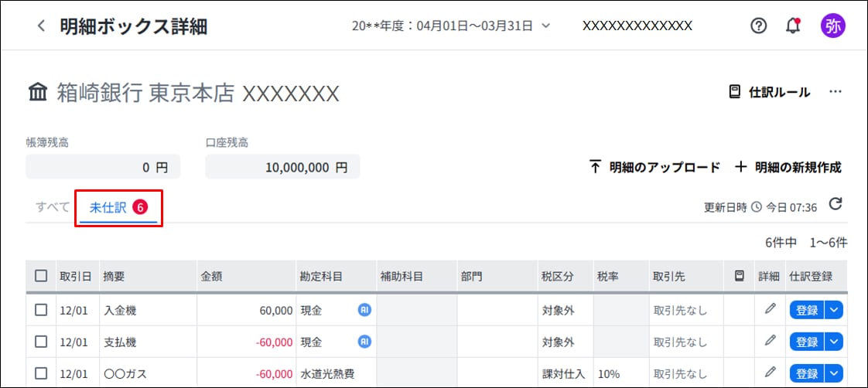Expand the fiscal year period dropdown
The height and width of the screenshot is (388, 868).
(451, 26)
